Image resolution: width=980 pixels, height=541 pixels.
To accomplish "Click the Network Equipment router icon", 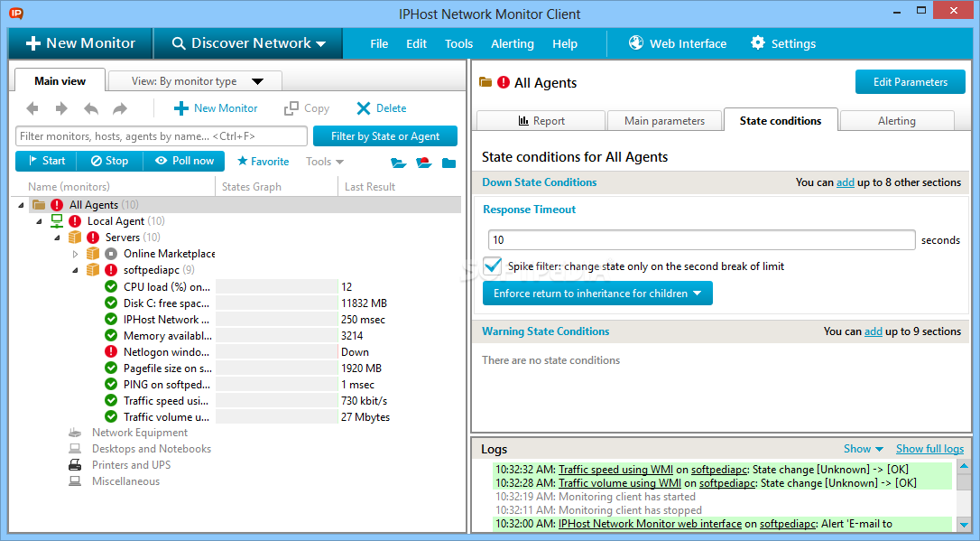I will (x=75, y=433).
